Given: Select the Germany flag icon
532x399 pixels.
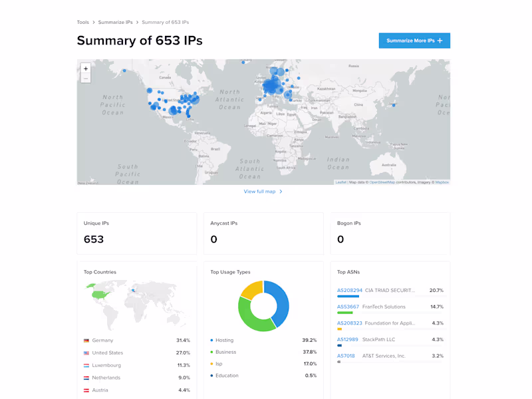Looking at the screenshot, I should [x=86, y=340].
